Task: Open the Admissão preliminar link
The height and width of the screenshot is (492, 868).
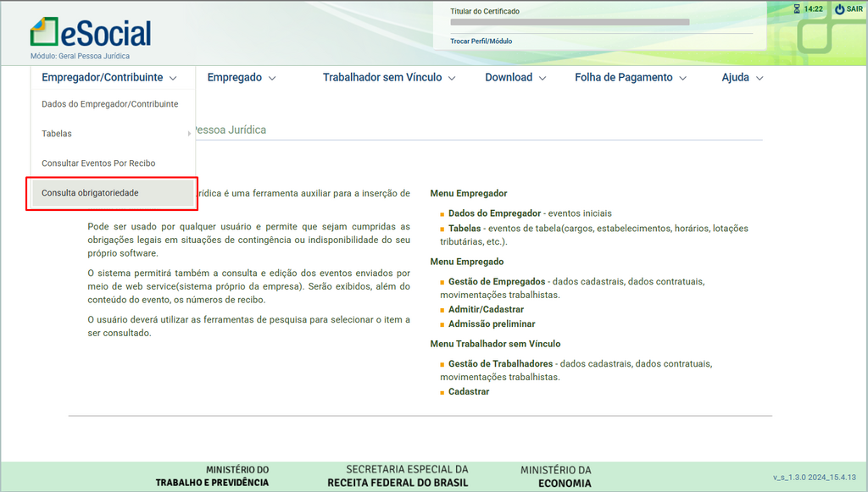Action: tap(492, 323)
